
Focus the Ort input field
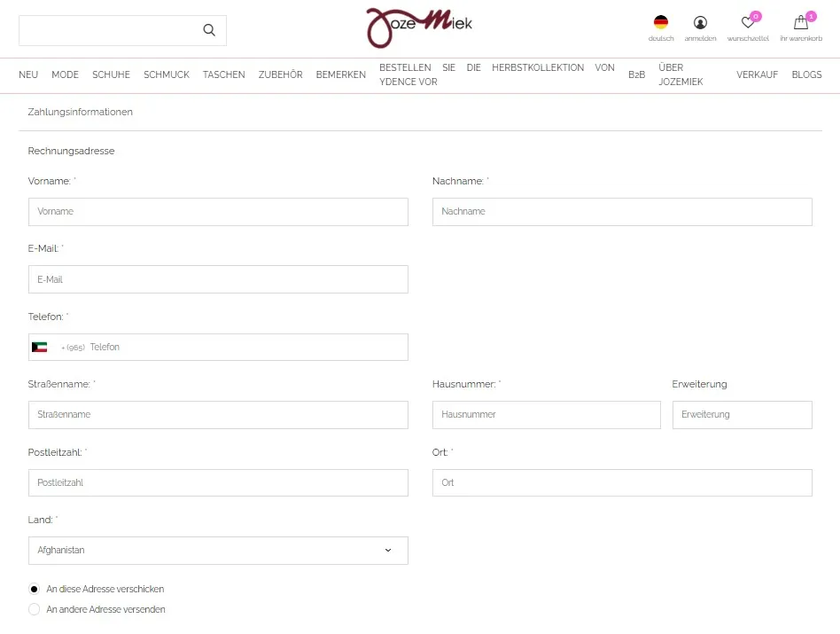tap(622, 483)
